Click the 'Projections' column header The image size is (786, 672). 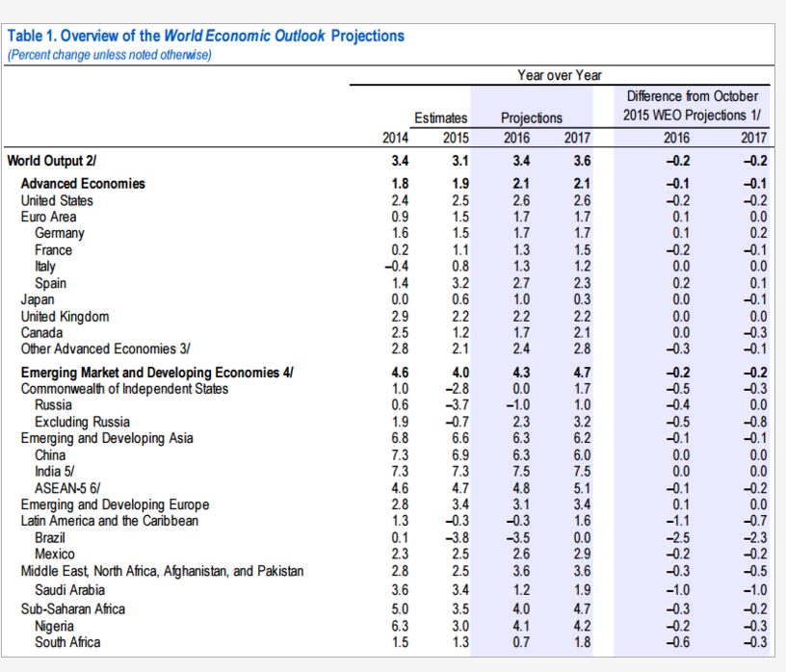(532, 118)
